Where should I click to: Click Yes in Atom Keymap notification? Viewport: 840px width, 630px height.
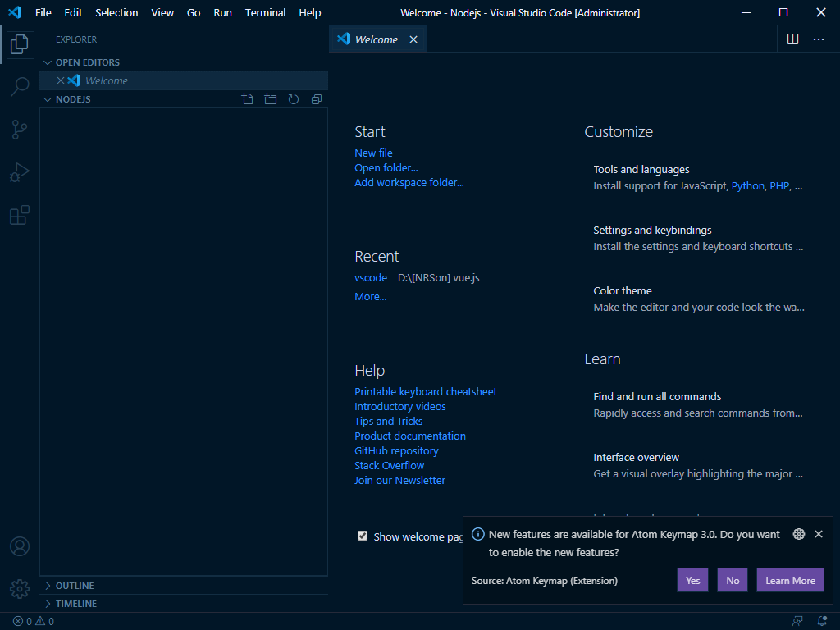coord(692,580)
